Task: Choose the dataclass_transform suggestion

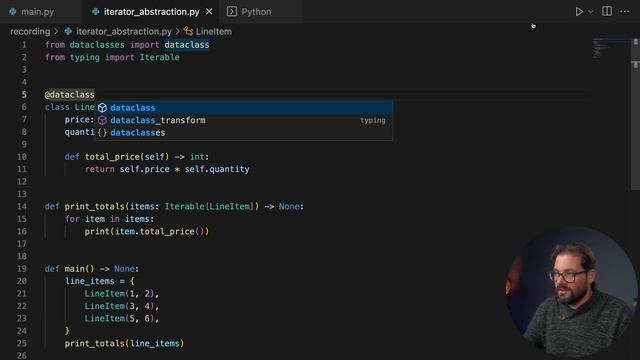Action: [x=244, y=120]
